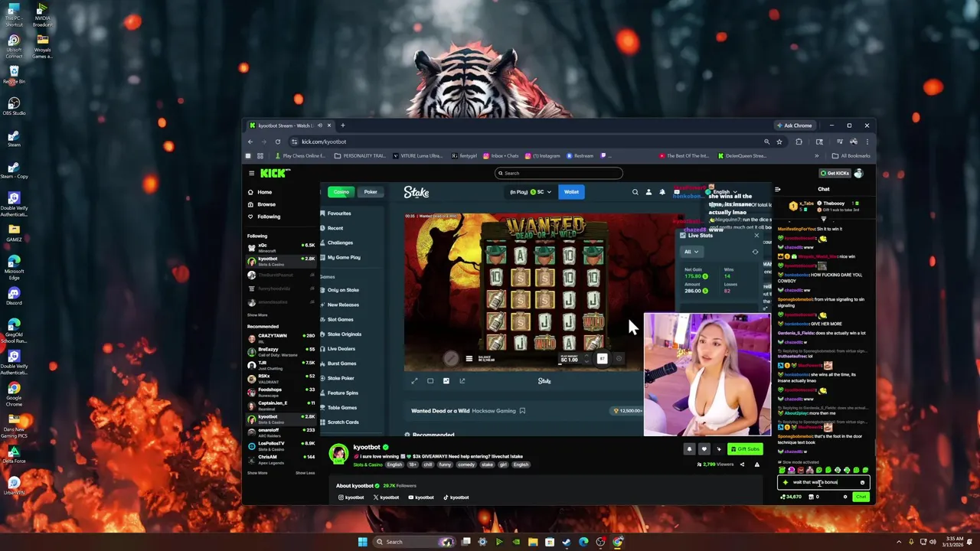Click Hacksaw Gaming provider link
The width and height of the screenshot is (980, 551).
(494, 411)
